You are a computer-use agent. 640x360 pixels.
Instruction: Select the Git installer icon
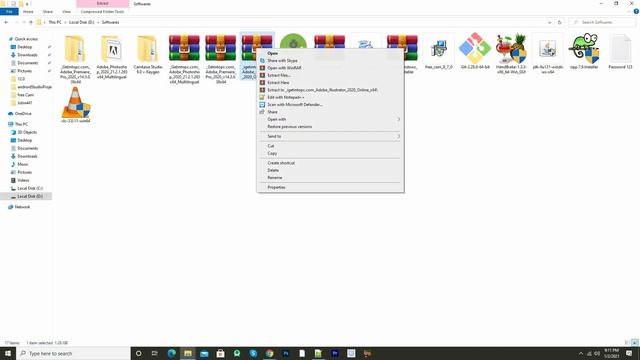coord(475,47)
